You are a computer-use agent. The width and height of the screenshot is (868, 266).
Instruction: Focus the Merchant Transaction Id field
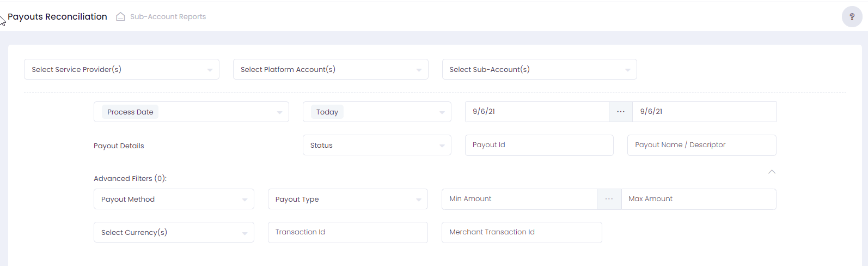click(522, 232)
